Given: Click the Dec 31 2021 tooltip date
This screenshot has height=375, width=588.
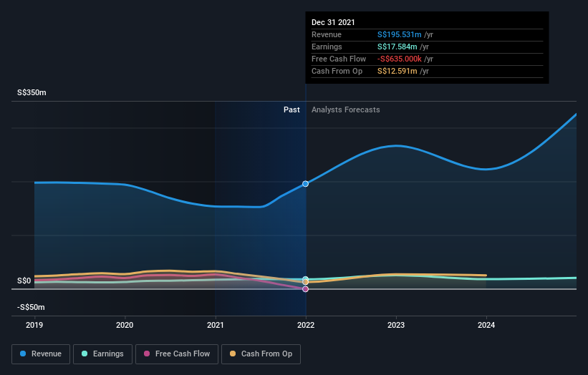Looking at the screenshot, I should tap(333, 22).
